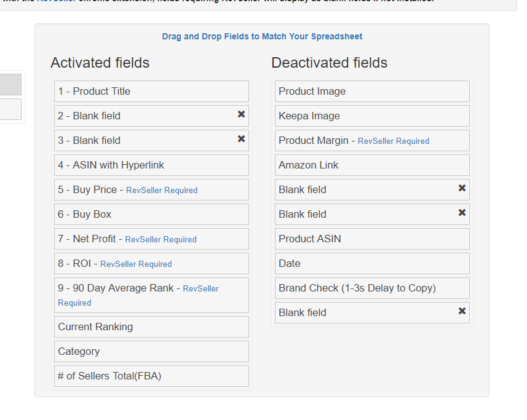The height and width of the screenshot is (420, 527).
Task: Select the Amazon Link field
Action: click(371, 165)
